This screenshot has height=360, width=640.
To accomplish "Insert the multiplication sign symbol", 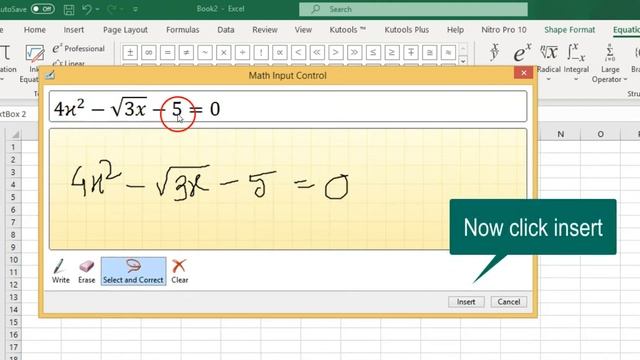I will click(x=224, y=52).
